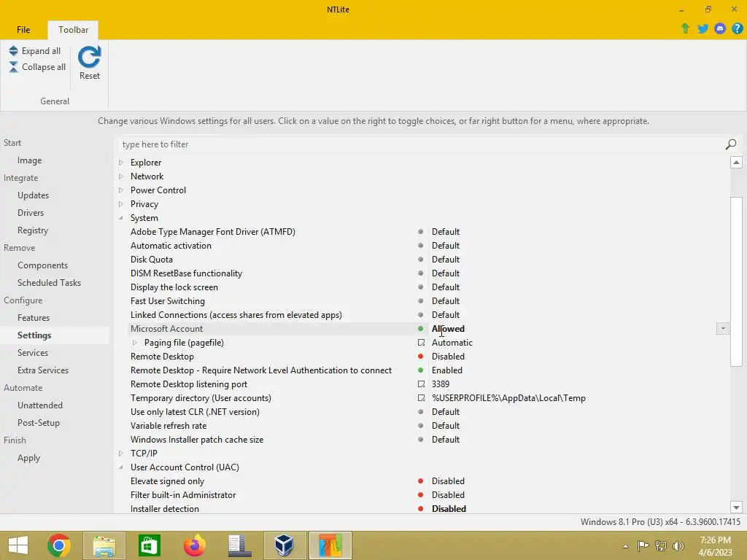Click scrollbar up arrow in settings list

pyautogui.click(x=736, y=163)
